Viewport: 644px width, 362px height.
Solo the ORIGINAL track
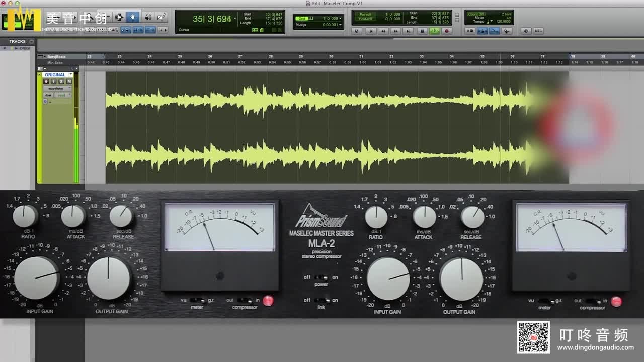point(61,81)
